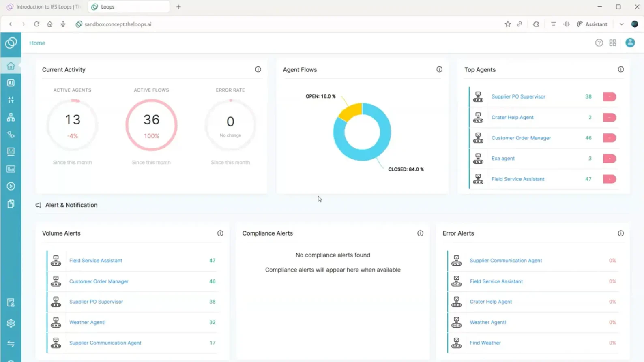Open the settings gear in the sidebar
Viewport: 644px width, 362px height.
point(11,323)
